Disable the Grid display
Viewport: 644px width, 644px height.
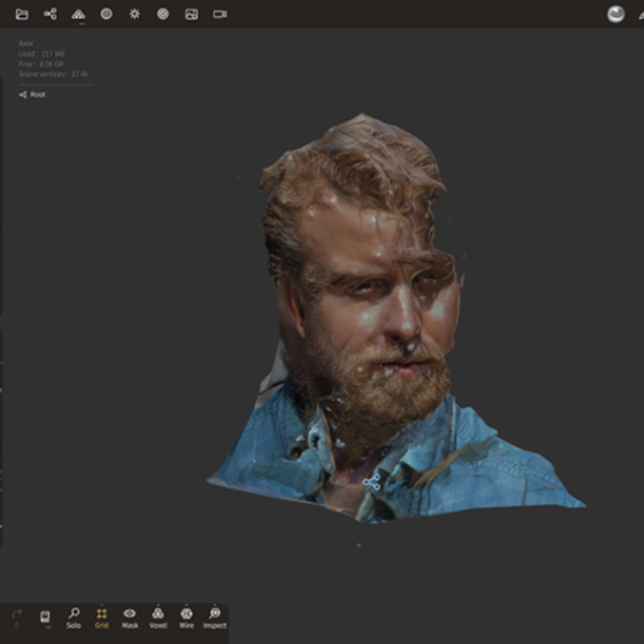(101, 617)
